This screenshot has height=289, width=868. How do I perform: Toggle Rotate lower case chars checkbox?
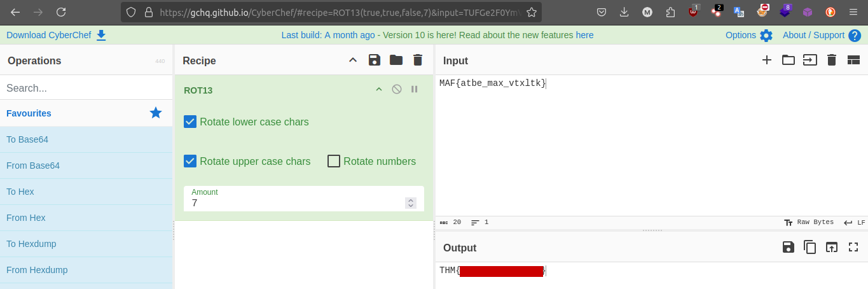point(190,122)
